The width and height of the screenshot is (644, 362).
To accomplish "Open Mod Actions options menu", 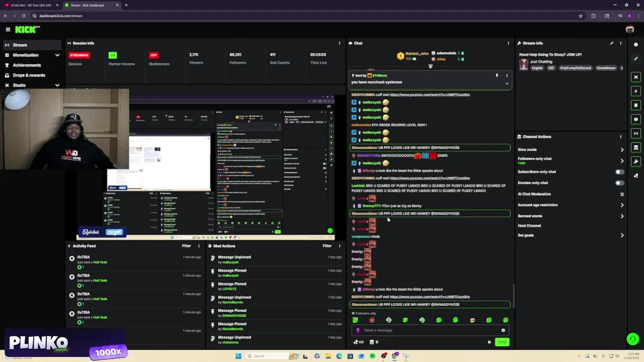I will (x=340, y=246).
